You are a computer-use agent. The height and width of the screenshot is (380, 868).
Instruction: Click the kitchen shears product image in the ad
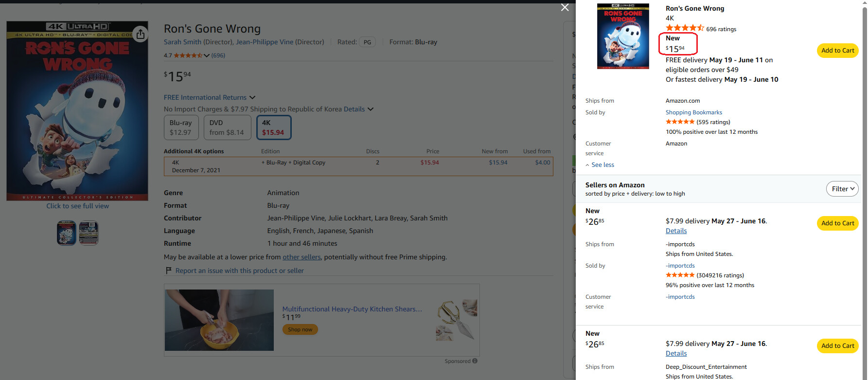click(x=456, y=320)
